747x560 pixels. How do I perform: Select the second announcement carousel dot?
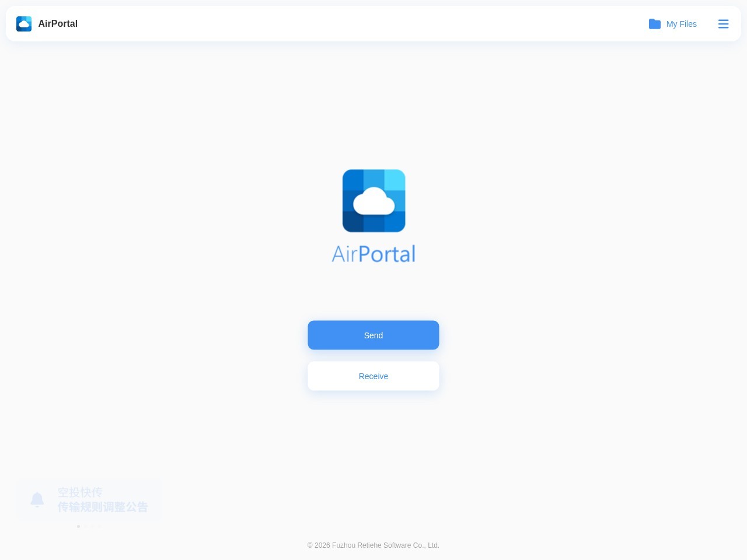(x=85, y=526)
